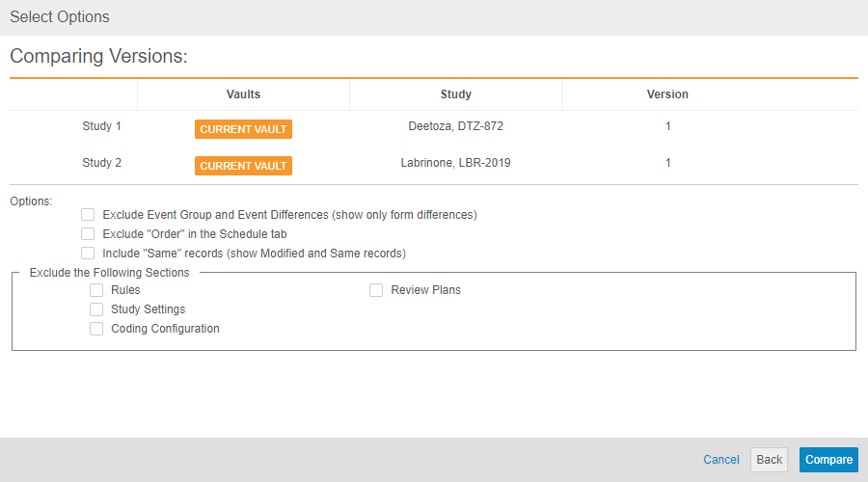Toggle the Coding Configuration checkbox

point(96,329)
